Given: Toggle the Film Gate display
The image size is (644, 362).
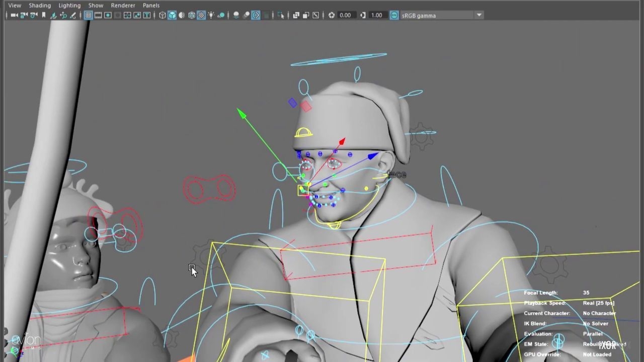Looking at the screenshot, I should point(98,15).
